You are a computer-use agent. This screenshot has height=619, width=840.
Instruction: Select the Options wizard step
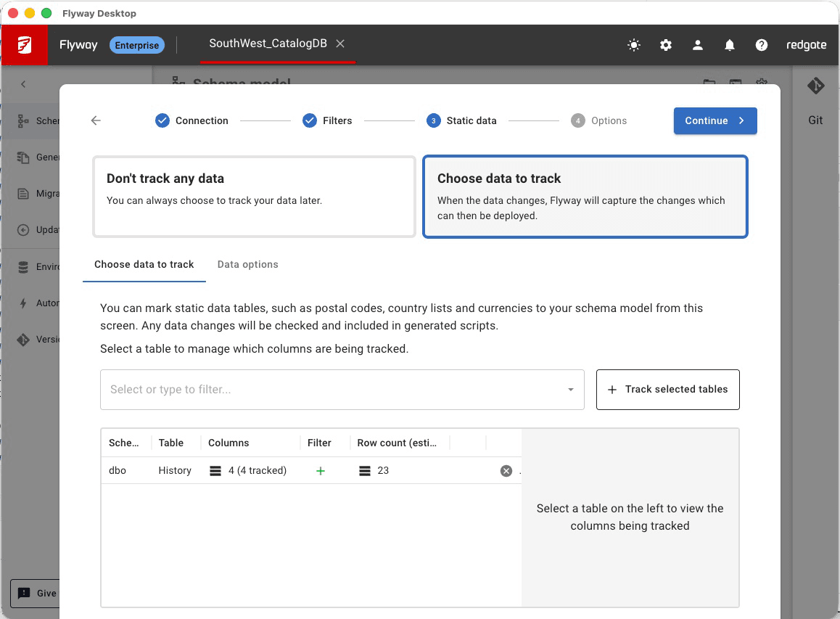tap(599, 120)
